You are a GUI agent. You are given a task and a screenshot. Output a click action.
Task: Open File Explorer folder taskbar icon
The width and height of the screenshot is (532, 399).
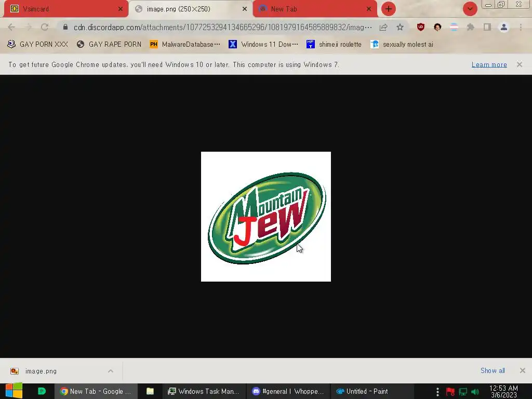click(150, 391)
